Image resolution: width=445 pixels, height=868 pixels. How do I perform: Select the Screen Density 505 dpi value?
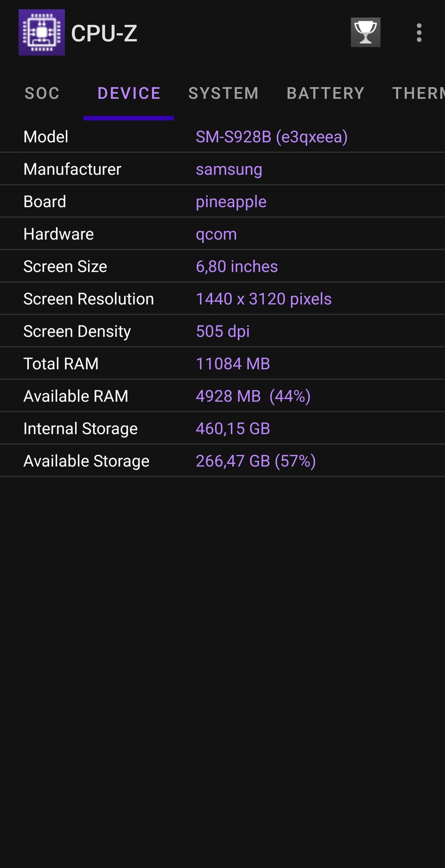pos(223,331)
